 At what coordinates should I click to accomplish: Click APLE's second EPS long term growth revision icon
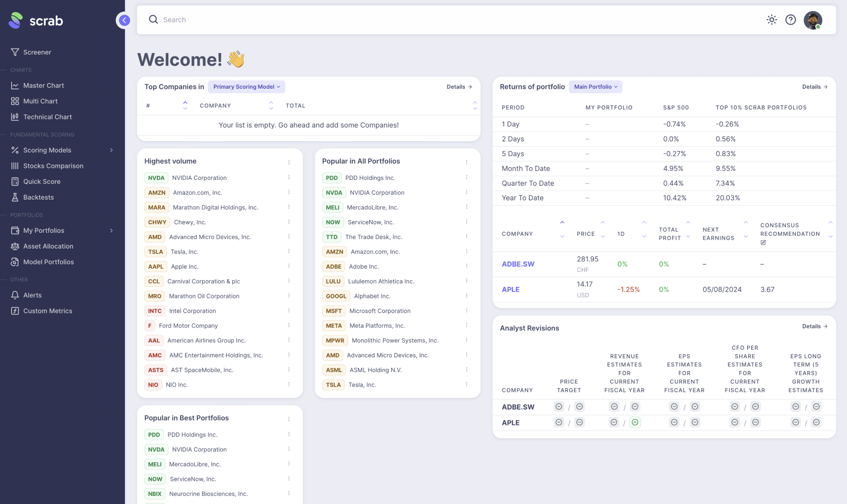pyautogui.click(x=816, y=422)
